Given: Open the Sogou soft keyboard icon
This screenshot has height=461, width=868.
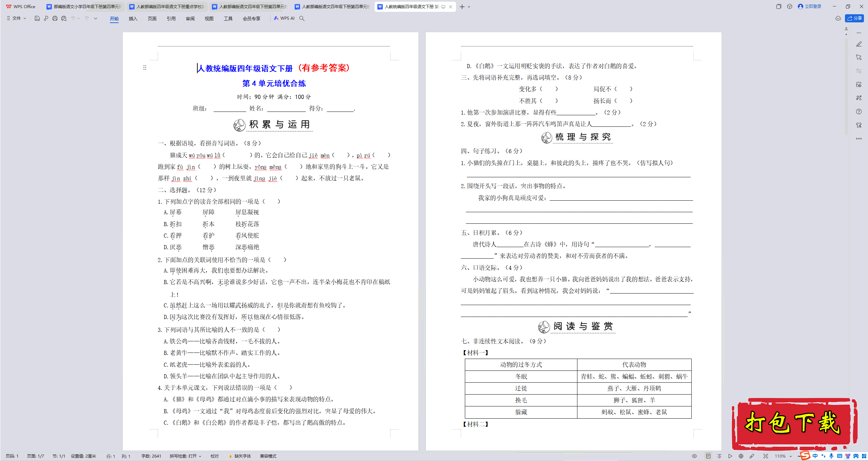Looking at the screenshot, I should coord(840,456).
